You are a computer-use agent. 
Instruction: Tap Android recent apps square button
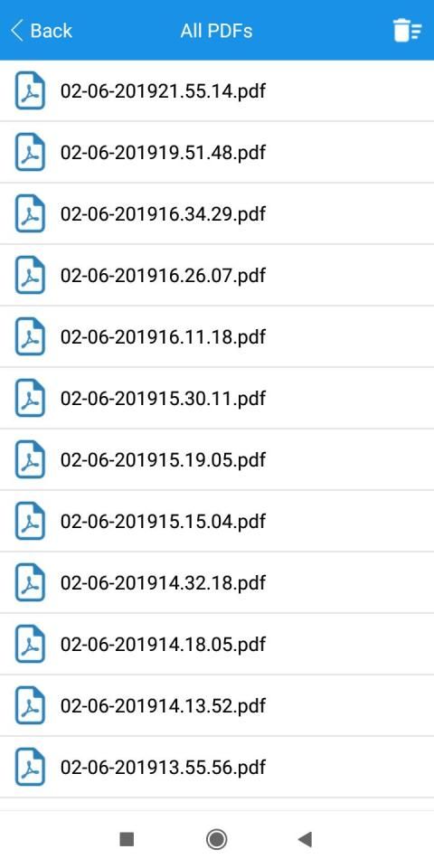127,839
